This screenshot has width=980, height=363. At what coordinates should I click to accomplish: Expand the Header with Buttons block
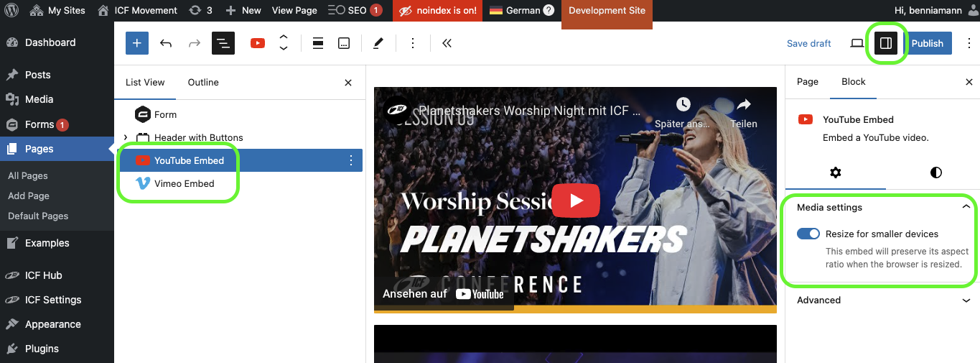click(x=126, y=137)
